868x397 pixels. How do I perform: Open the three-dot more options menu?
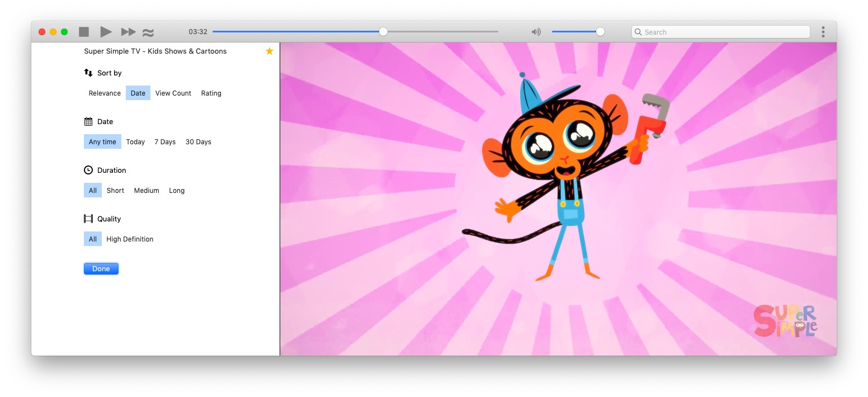(x=823, y=32)
